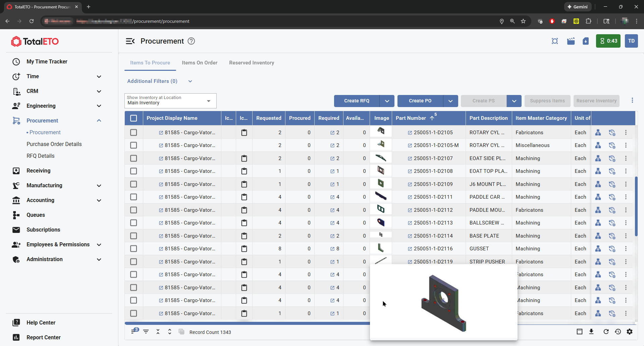The image size is (644, 346).
Task: Click the help icon beside Procurement title
Action: pyautogui.click(x=191, y=41)
